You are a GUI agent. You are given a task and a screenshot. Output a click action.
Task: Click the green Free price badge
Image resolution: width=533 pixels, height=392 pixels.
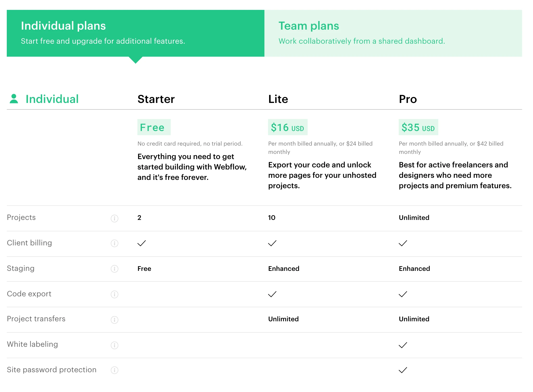154,127
